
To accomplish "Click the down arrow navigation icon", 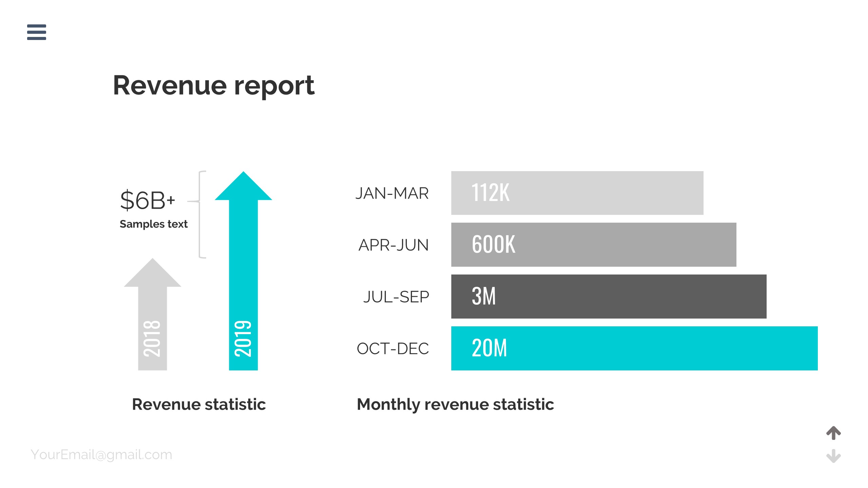I will [833, 456].
